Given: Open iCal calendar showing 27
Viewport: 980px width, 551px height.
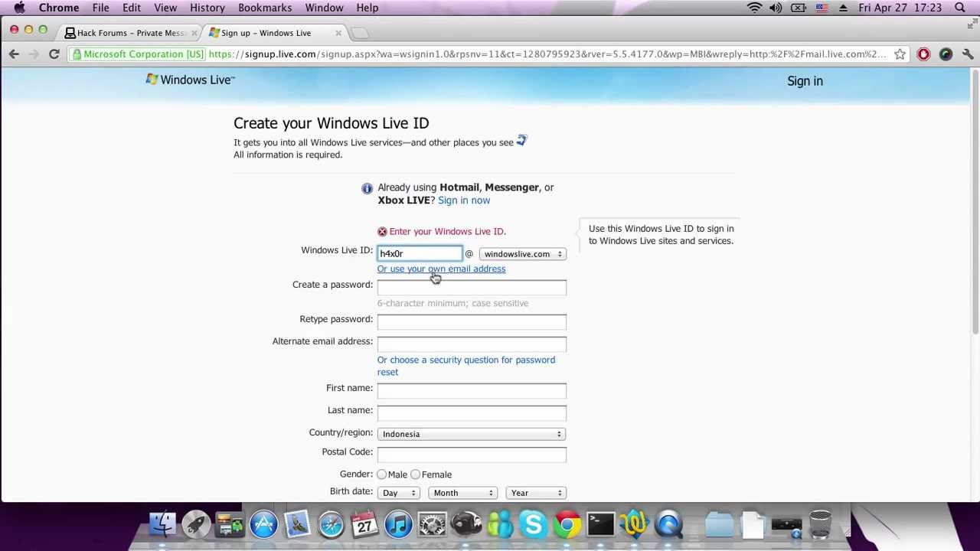Looking at the screenshot, I should coord(364,524).
